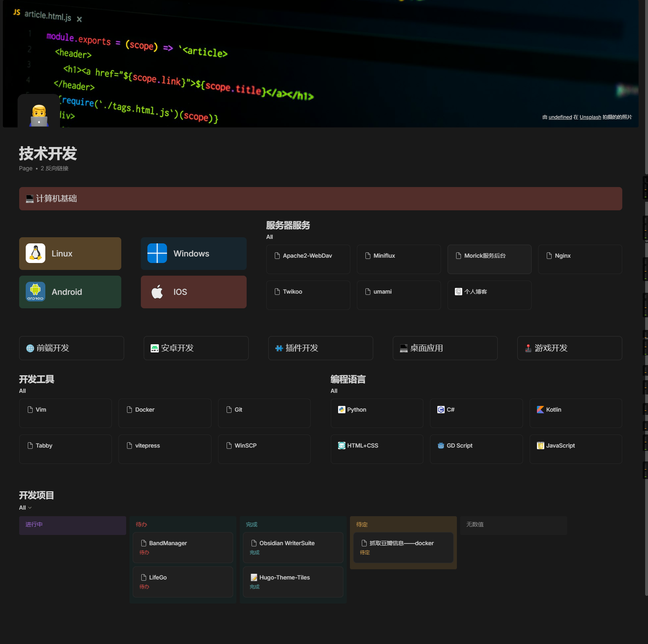Open the Python page via its icon
This screenshot has width=648, height=644.
tap(341, 410)
